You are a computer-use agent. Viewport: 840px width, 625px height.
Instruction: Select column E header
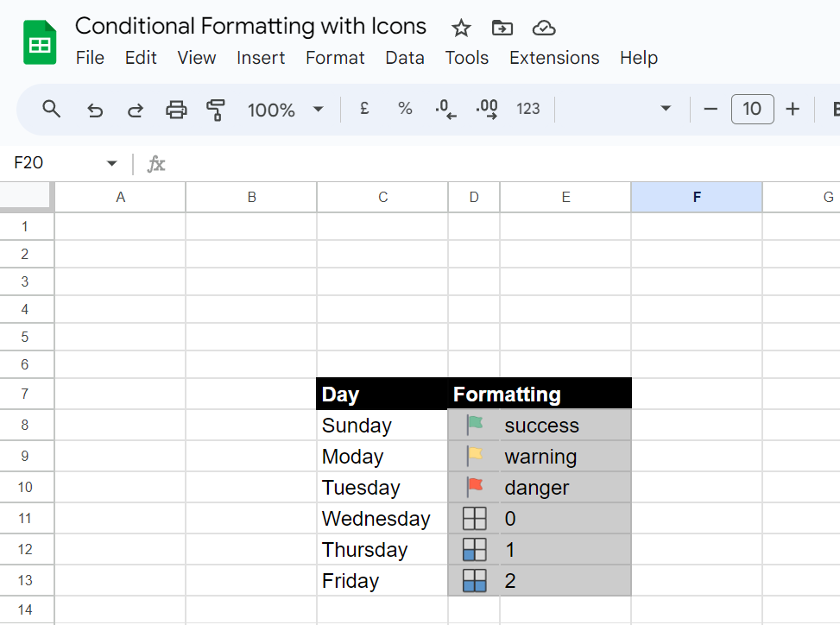(x=565, y=198)
